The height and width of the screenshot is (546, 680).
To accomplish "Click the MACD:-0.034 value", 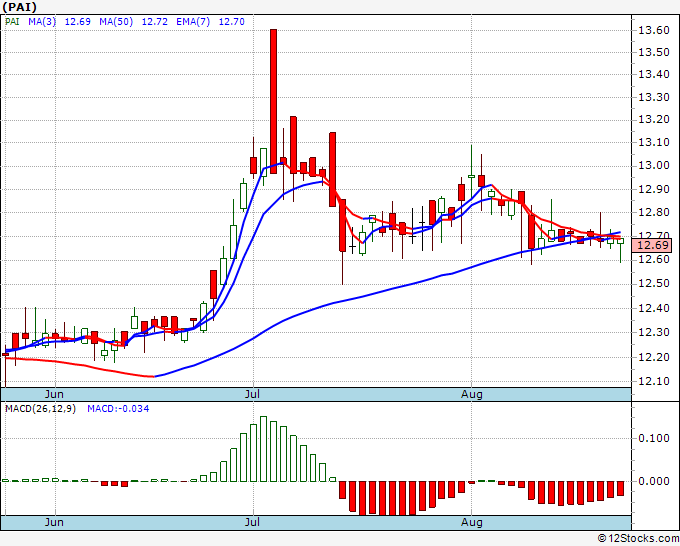I will 118,409.
